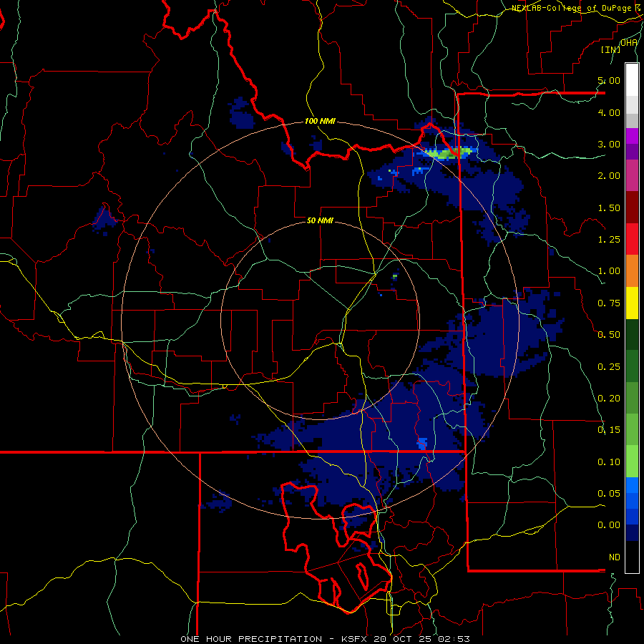The height and width of the screenshot is (644, 644).
Task: Click the [IN] units label
Action: click(x=610, y=49)
